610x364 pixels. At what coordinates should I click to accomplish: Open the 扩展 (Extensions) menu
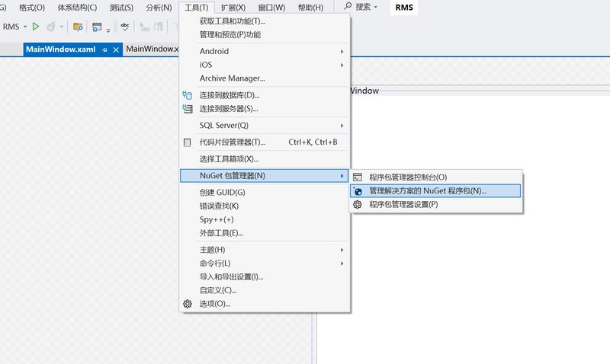coord(233,8)
